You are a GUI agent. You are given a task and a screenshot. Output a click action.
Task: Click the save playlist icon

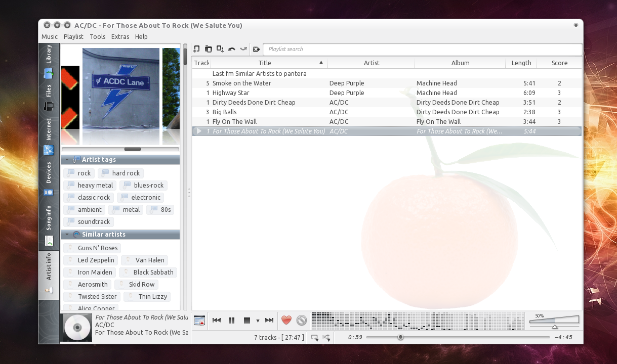pos(220,49)
